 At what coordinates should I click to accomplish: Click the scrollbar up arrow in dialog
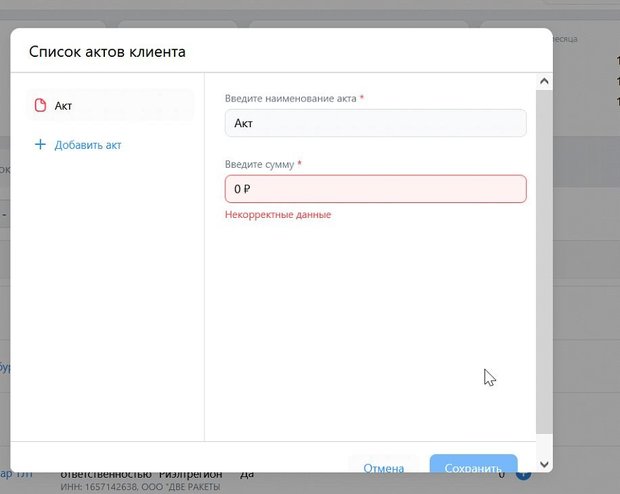point(544,81)
